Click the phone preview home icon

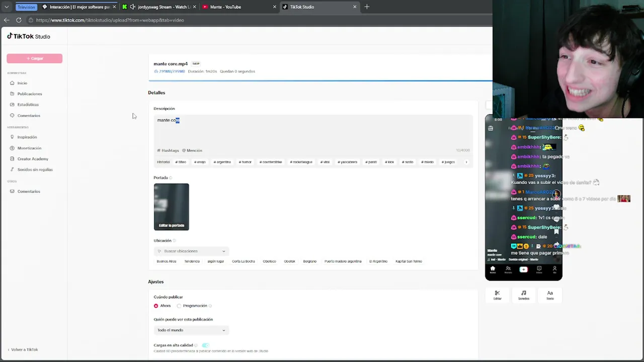tap(493, 269)
